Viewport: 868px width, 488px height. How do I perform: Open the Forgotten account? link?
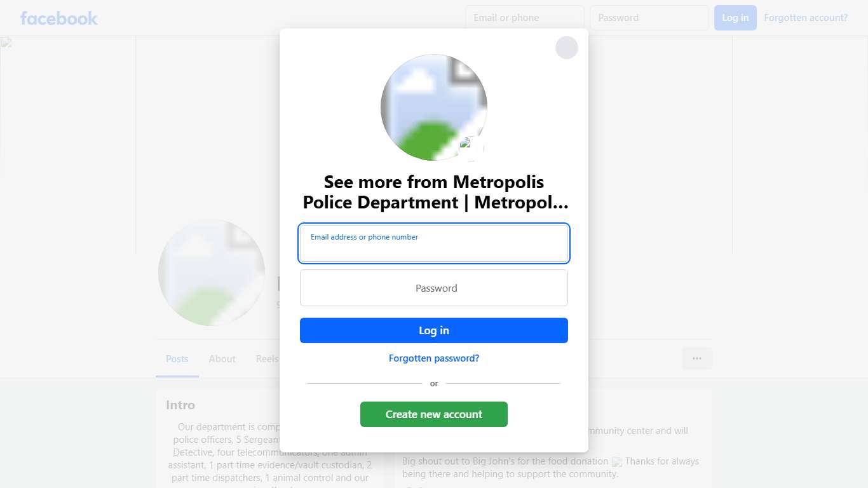806,18
